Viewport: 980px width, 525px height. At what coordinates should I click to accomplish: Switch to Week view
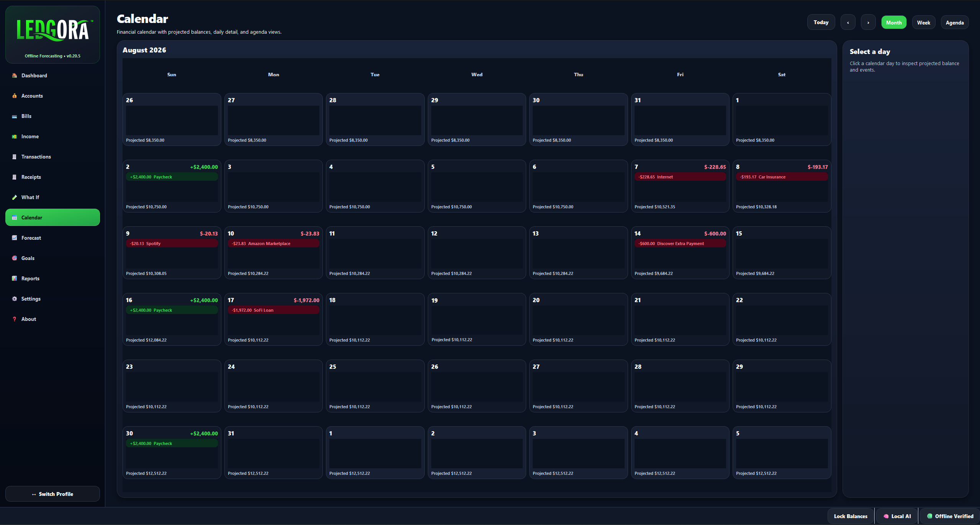(924, 23)
